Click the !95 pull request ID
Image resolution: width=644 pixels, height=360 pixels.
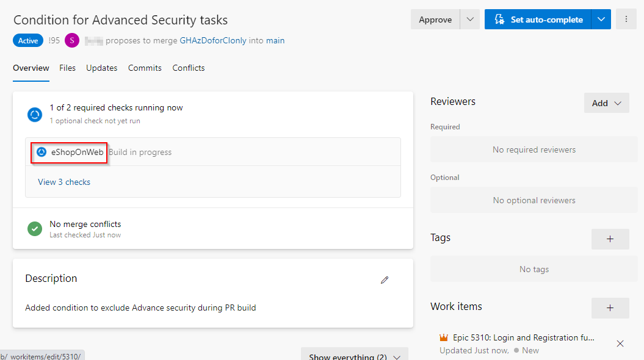[x=54, y=40]
